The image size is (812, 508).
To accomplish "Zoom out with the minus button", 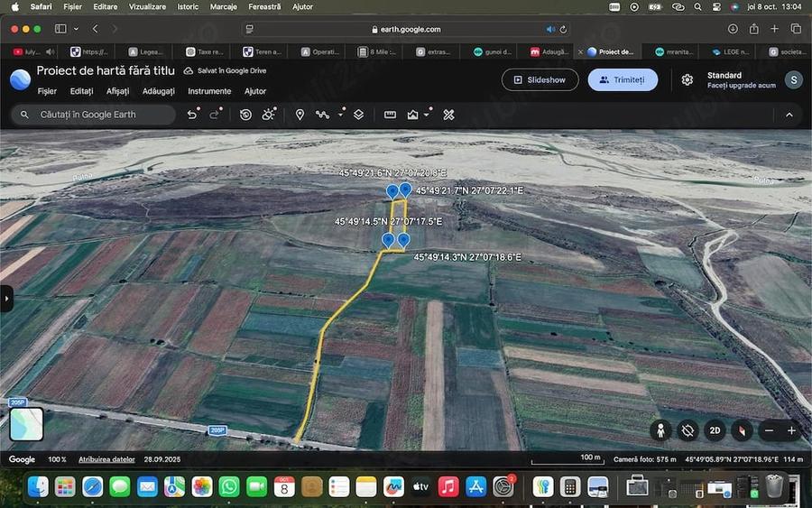I will [x=769, y=430].
